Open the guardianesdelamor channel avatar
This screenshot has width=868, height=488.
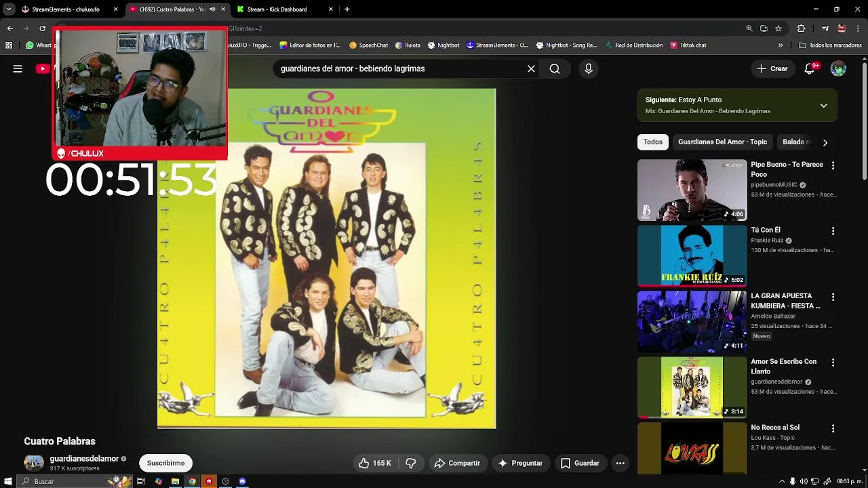click(x=34, y=463)
